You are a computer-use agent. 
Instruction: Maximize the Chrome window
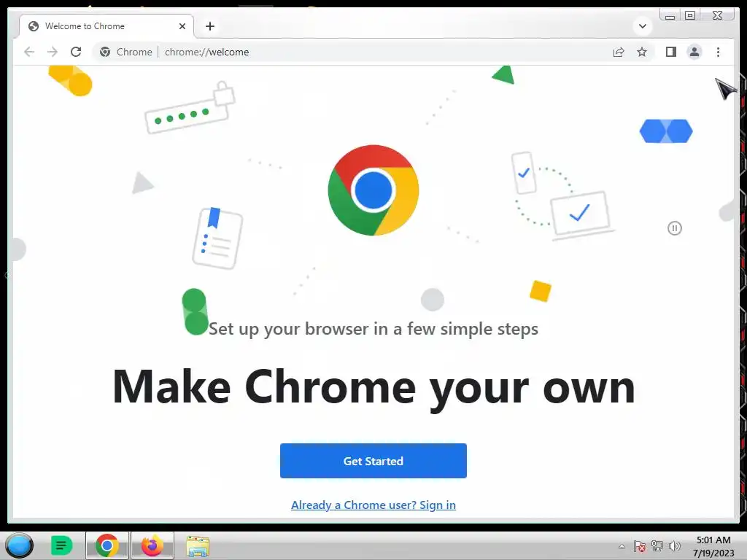690,16
